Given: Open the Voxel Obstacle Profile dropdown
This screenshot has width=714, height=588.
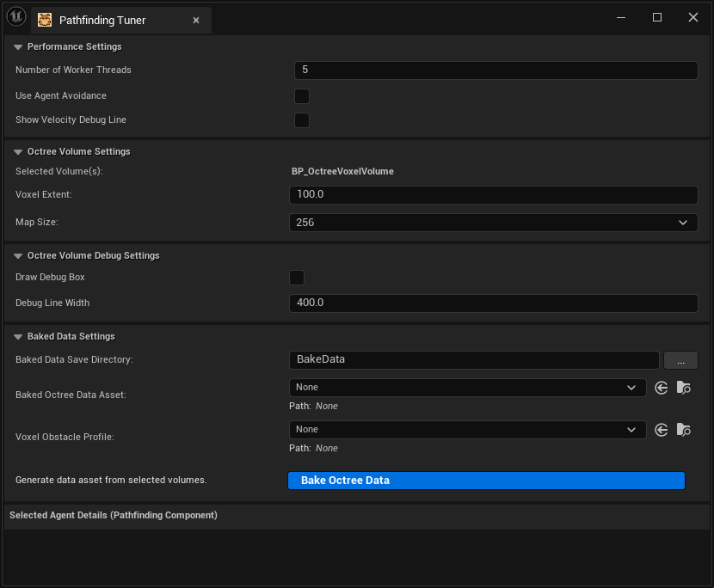Looking at the screenshot, I should (468, 430).
